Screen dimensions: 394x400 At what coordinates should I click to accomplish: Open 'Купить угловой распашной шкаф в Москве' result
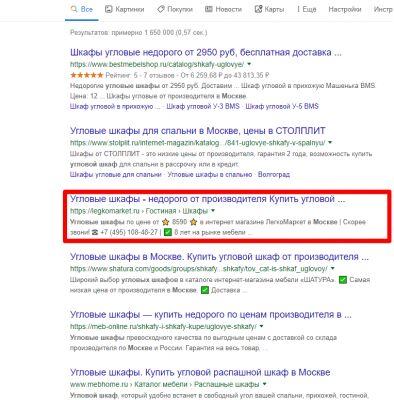[200, 372]
